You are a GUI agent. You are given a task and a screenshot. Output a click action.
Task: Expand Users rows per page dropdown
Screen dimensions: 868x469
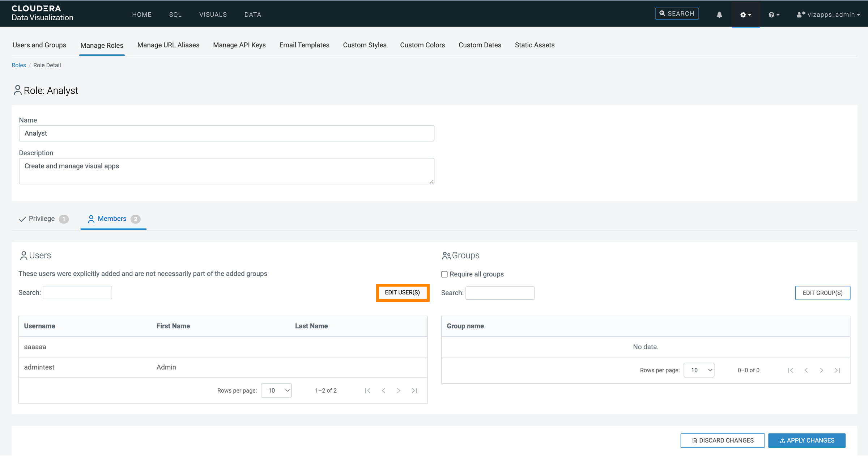point(276,390)
